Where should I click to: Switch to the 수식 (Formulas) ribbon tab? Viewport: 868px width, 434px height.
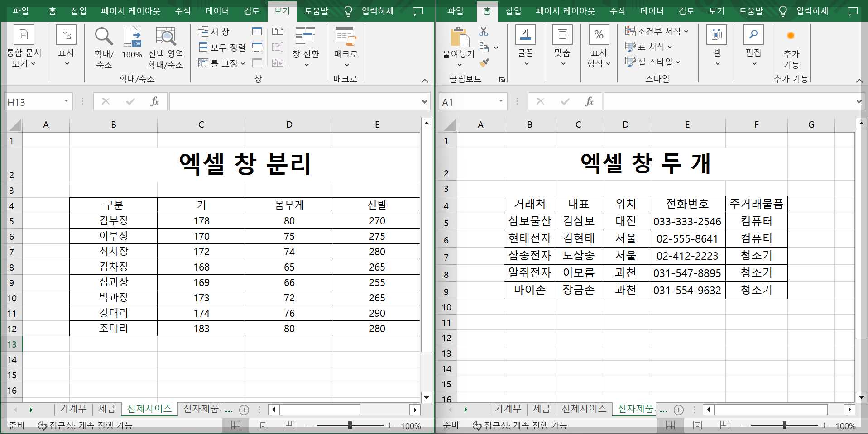click(182, 11)
